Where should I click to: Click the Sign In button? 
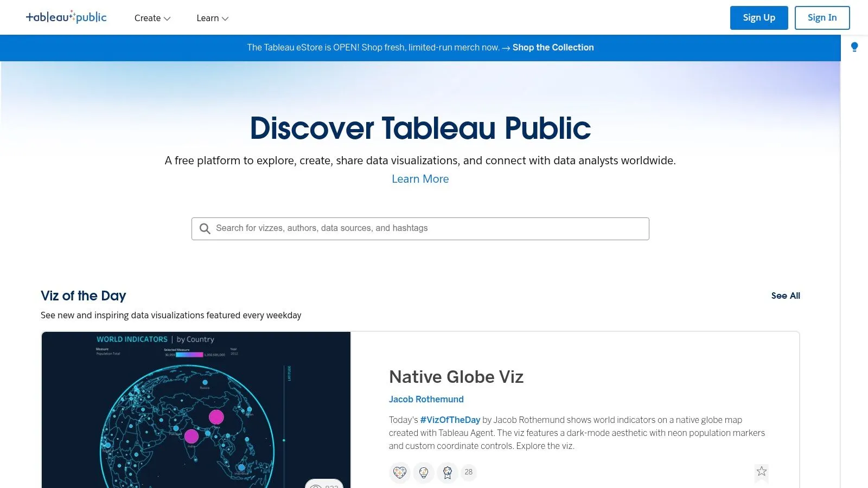pos(822,18)
